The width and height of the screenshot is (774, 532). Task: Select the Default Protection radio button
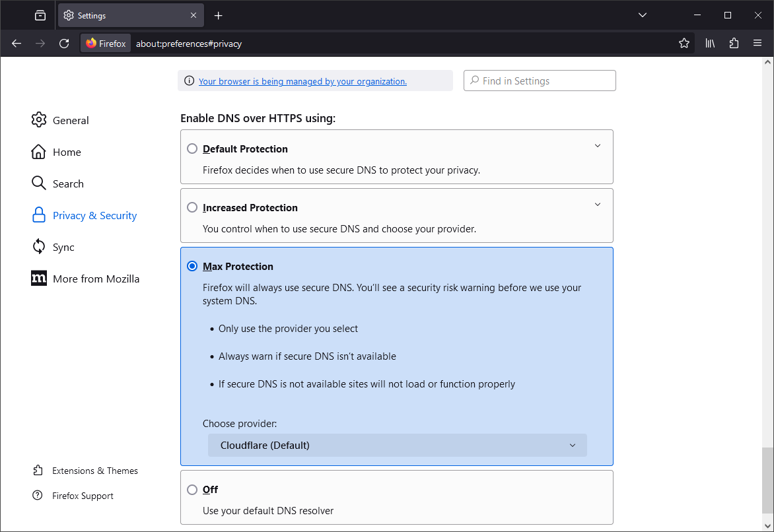pyautogui.click(x=192, y=149)
